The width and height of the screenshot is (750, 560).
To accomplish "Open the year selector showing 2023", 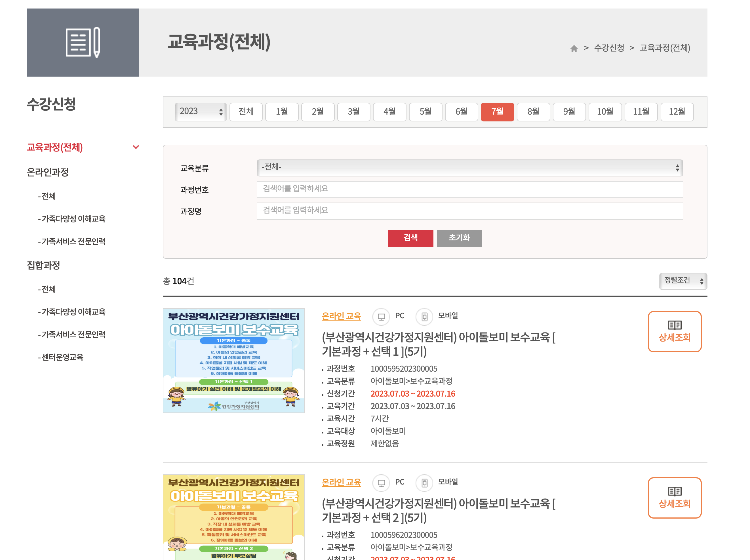I will tap(200, 111).
